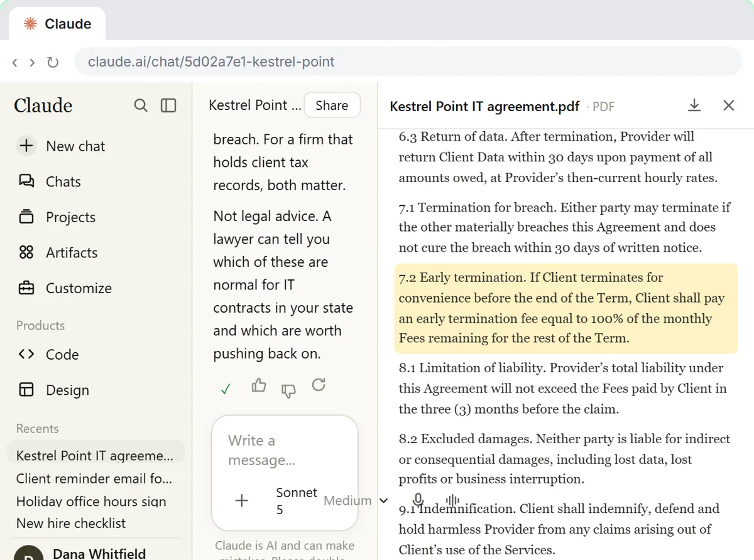Click the Recents section label

click(37, 429)
